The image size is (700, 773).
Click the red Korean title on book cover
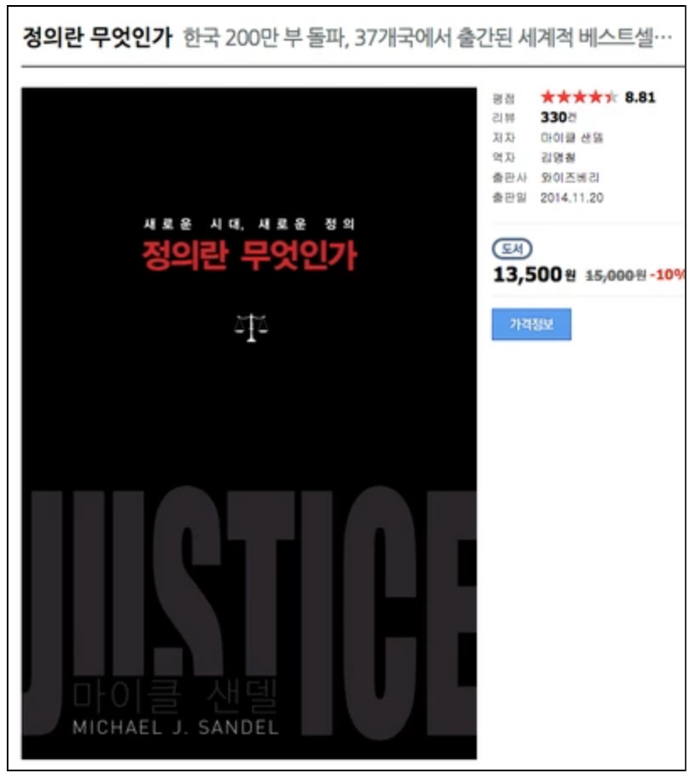tap(249, 255)
